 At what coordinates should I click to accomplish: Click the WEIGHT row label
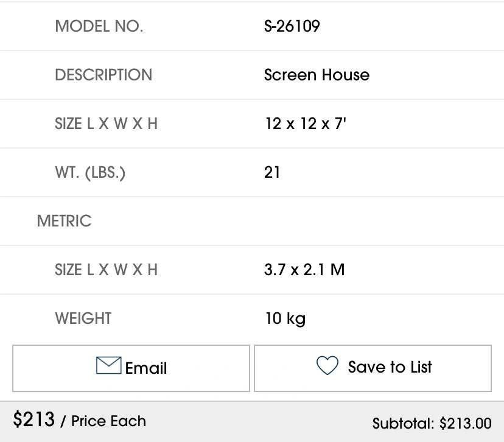click(83, 318)
